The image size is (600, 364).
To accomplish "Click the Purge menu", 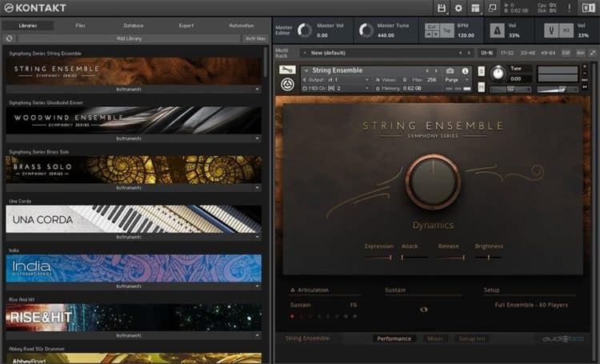I will pos(457,80).
